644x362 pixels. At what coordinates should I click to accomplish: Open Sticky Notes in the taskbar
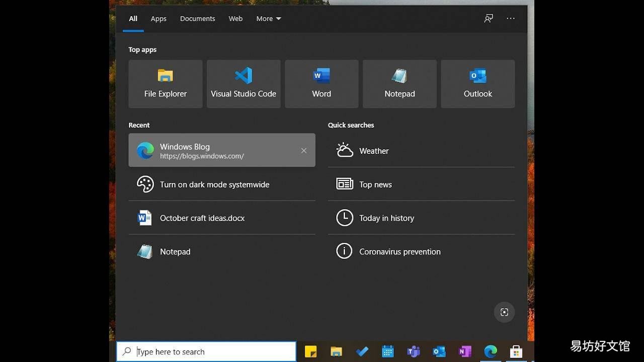point(310,351)
